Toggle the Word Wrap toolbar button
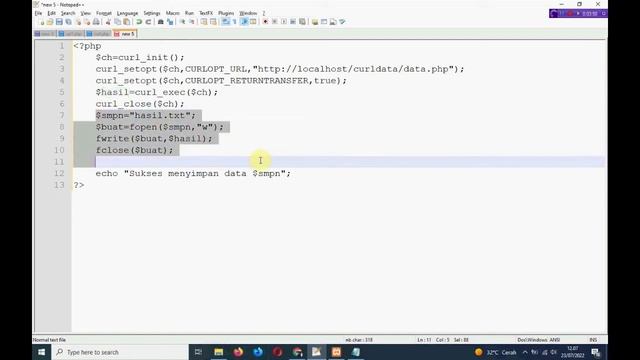 (225, 22)
